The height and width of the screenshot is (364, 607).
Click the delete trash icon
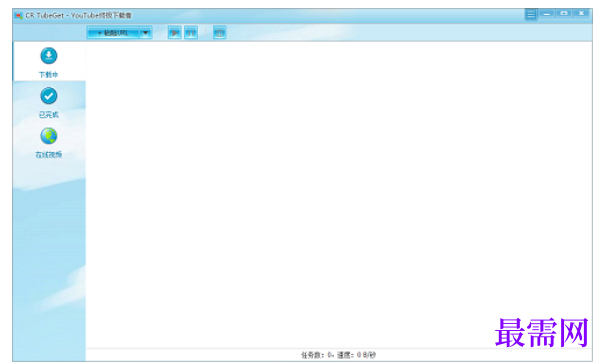click(219, 33)
